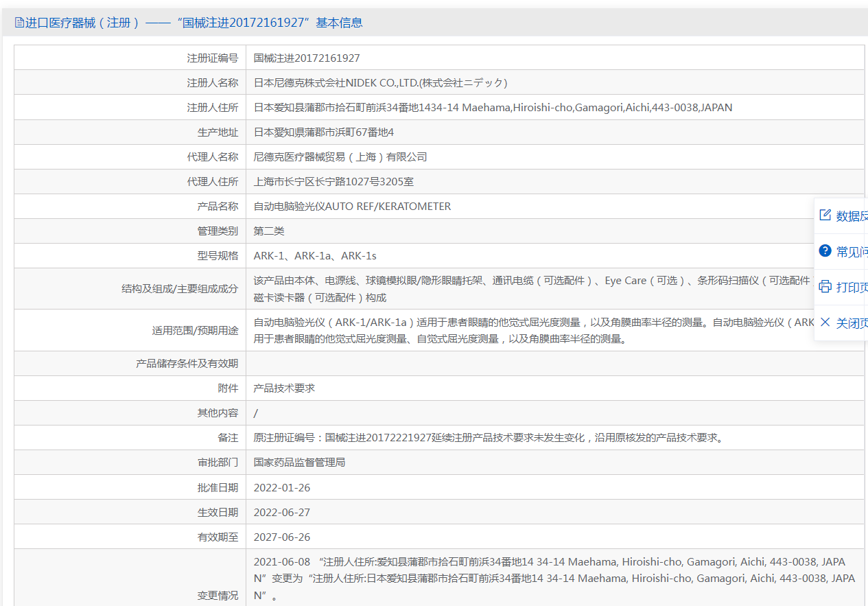This screenshot has height=606, width=868.
Task: Click the 关闭页面 X icon
Action: [x=825, y=323]
